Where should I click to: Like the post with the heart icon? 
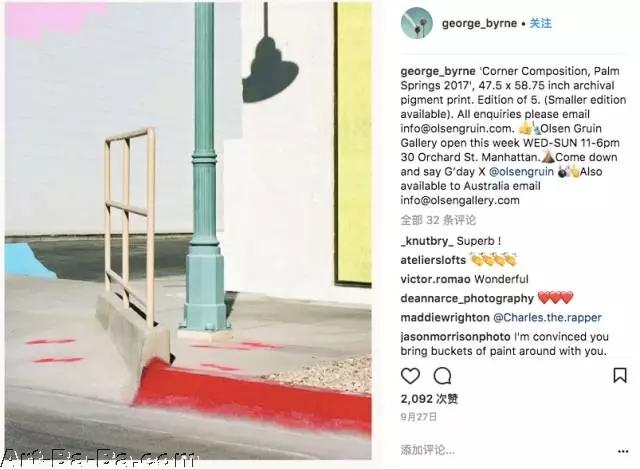410,376
